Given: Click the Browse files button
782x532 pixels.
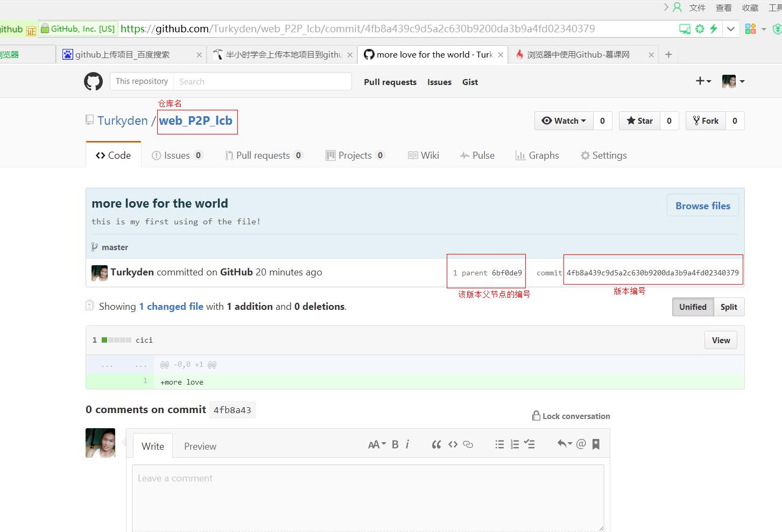Looking at the screenshot, I should click(703, 205).
